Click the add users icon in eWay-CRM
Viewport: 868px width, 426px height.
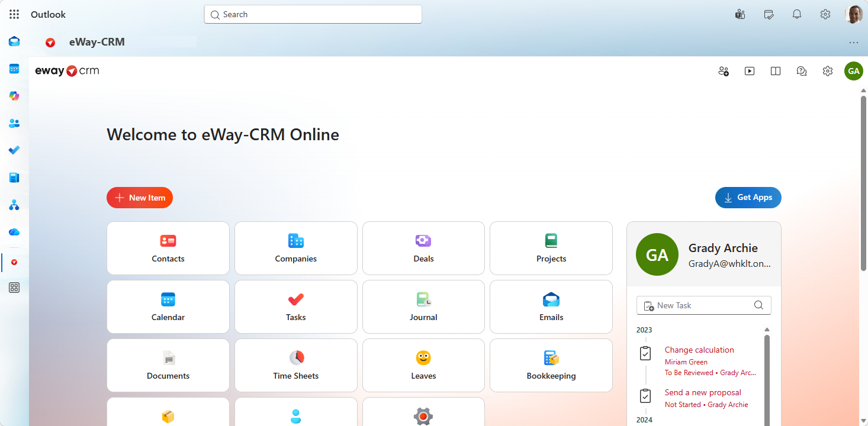(724, 71)
